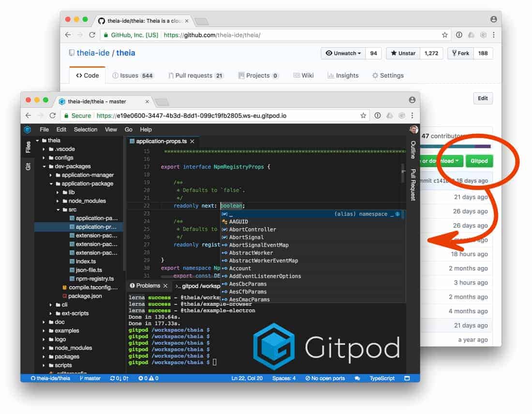Screen dimensions: 532x414
Task: Open the Files sidebar panel
Action: [x=28, y=148]
